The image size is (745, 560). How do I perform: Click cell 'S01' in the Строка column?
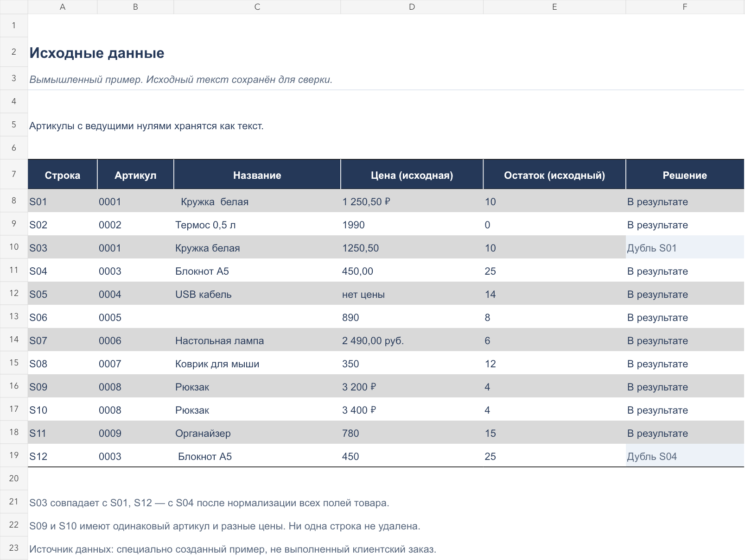[x=63, y=201]
